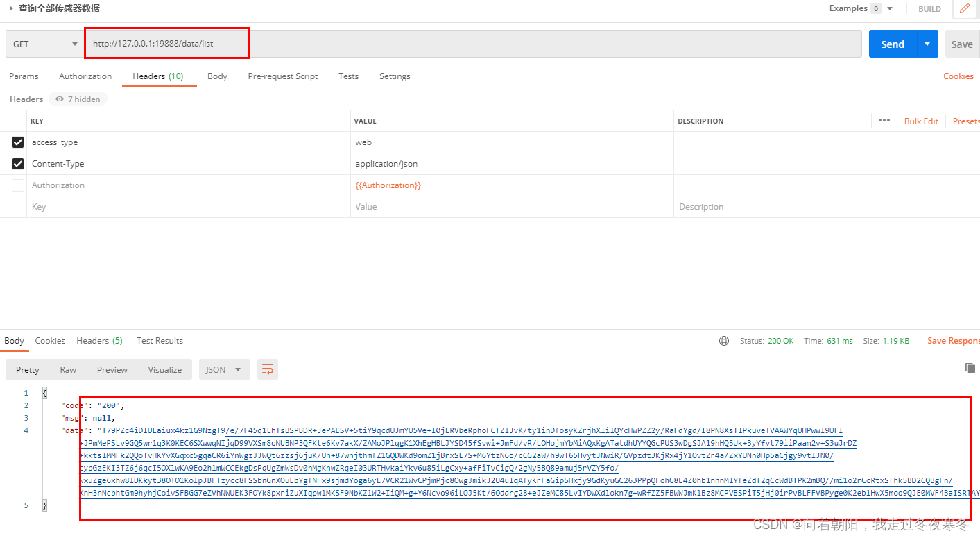980x538 pixels.
Task: Click the "msg": null response line
Action: point(87,418)
